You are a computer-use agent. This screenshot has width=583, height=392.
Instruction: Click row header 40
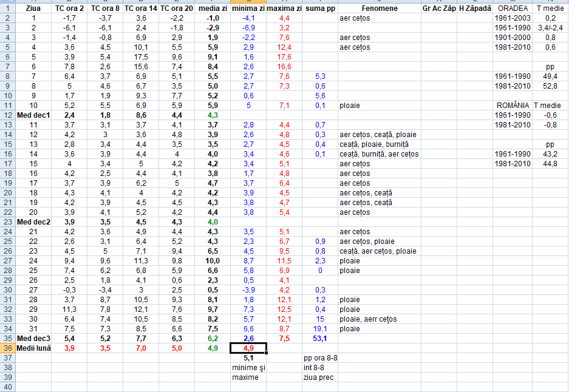[8, 387]
